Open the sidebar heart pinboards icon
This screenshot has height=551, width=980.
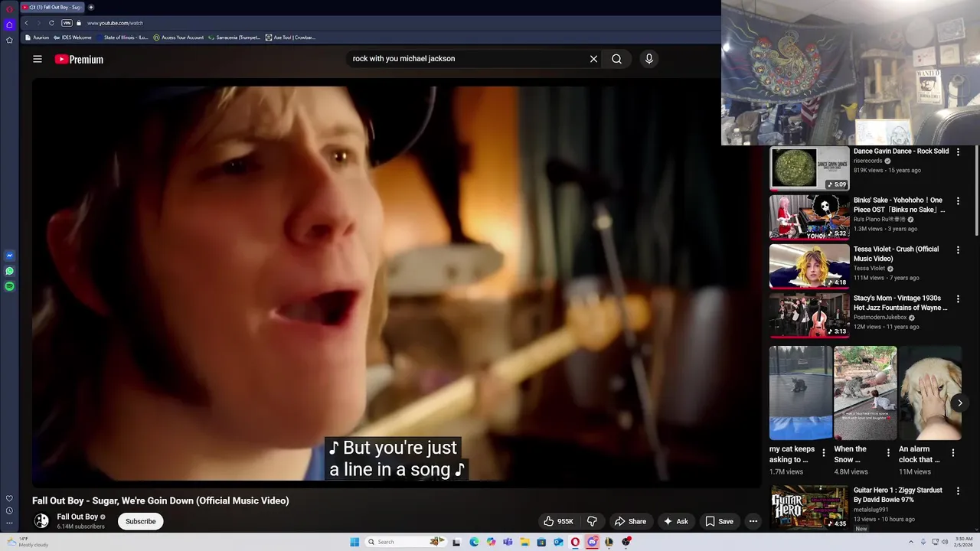[9, 498]
